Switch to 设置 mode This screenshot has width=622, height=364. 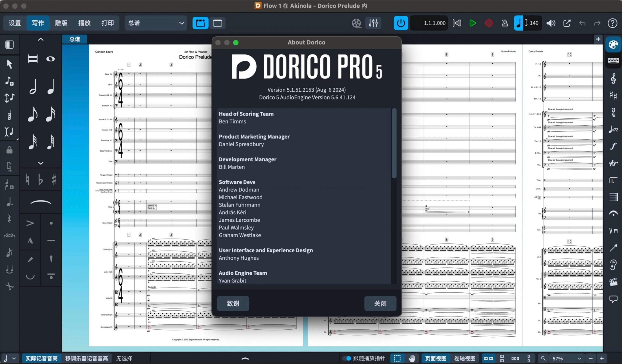[x=15, y=23]
